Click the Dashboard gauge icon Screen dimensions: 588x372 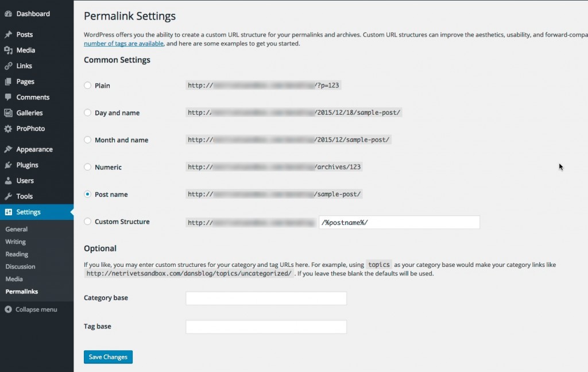[x=8, y=14]
